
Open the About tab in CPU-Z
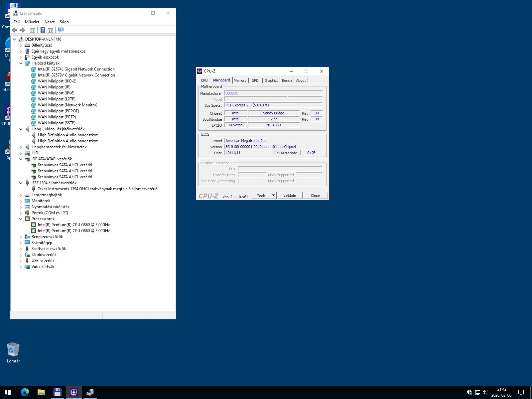point(301,80)
